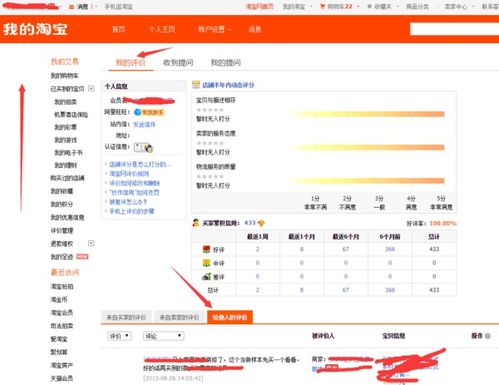The width and height of the screenshot is (499, 385).
Task: Open the 卖家中心 dropdown
Action: [x=459, y=6]
